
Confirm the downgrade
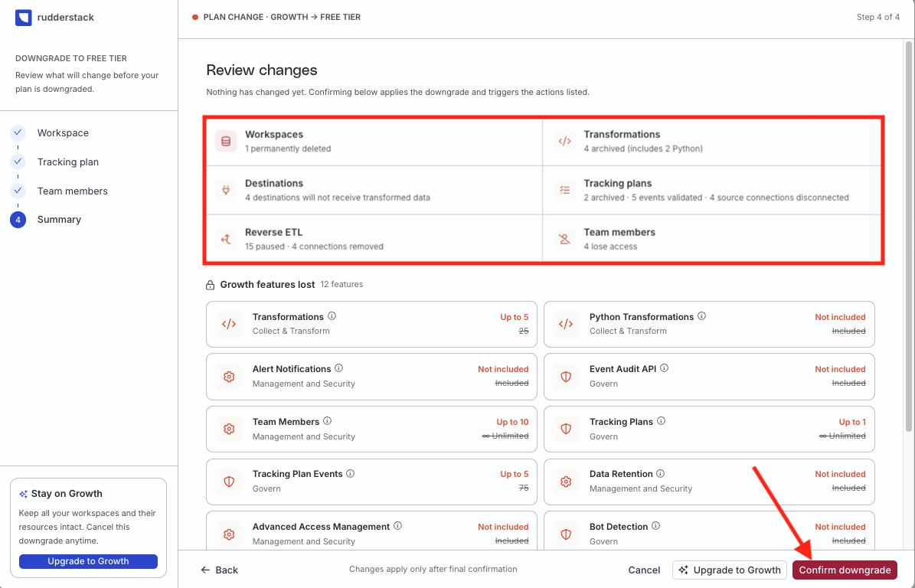click(x=845, y=570)
